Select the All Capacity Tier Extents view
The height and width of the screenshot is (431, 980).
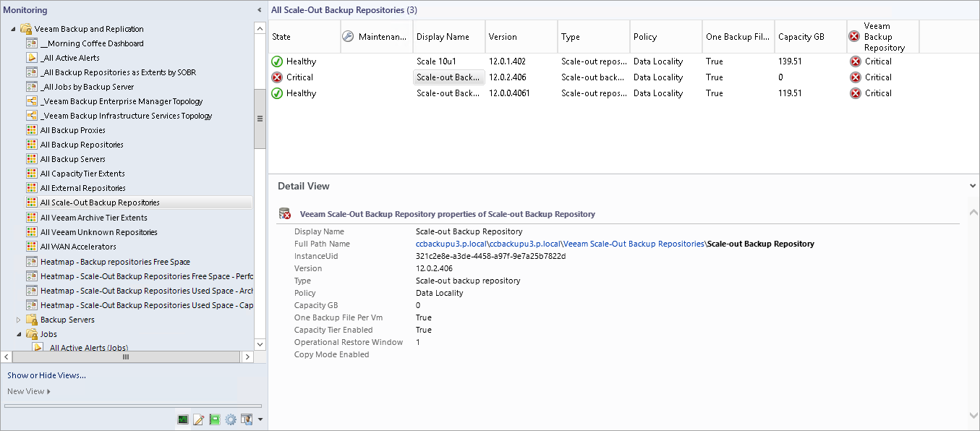pyautogui.click(x=82, y=174)
